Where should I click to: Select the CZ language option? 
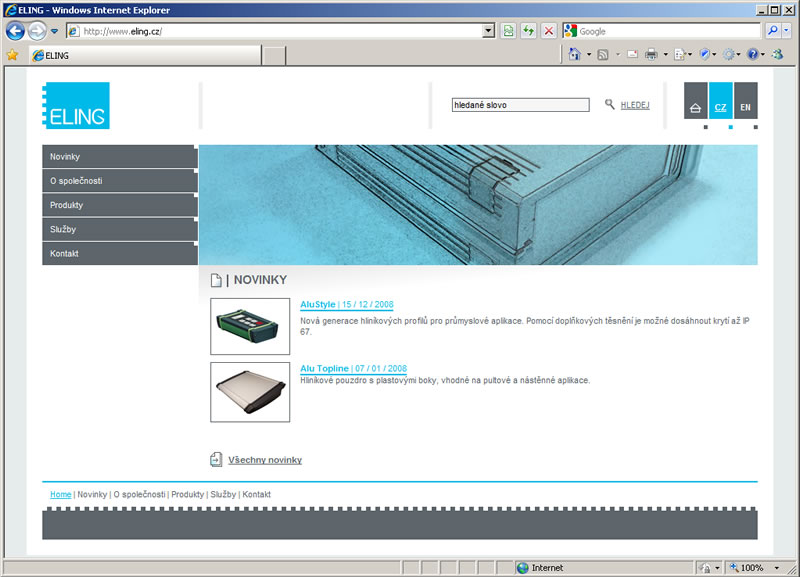(x=720, y=107)
